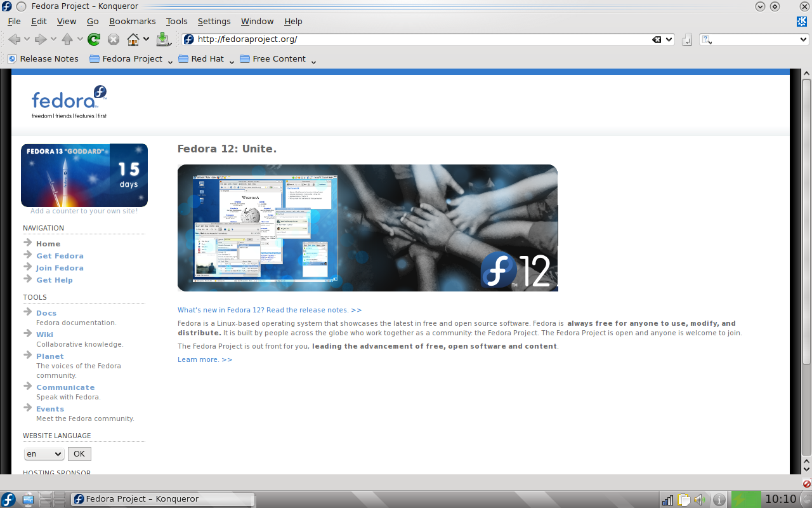Viewport: 812px width, 508px height.
Task: Click the window menu Fedora icon in title bar
Action: pos(6,6)
